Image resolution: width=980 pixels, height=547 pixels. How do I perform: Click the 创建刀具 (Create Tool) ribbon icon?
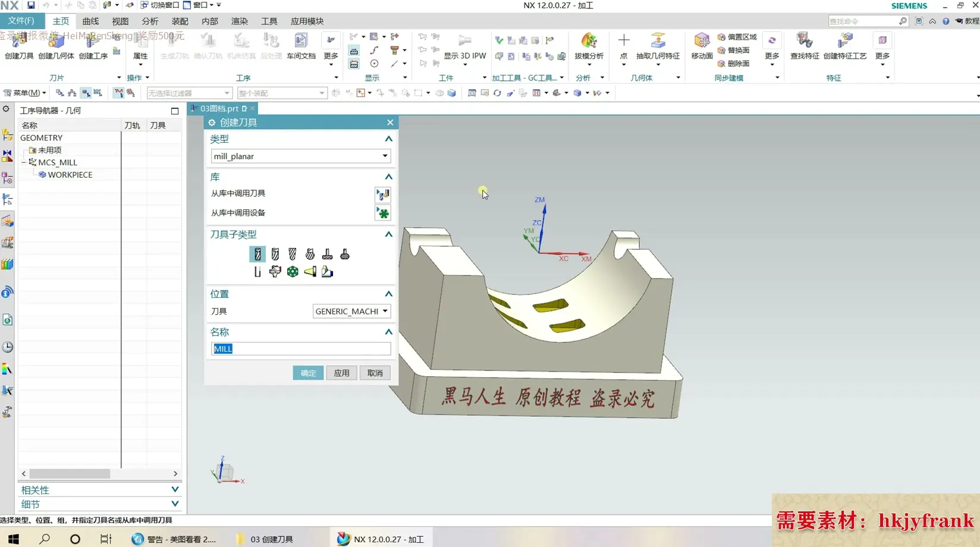coord(19,46)
